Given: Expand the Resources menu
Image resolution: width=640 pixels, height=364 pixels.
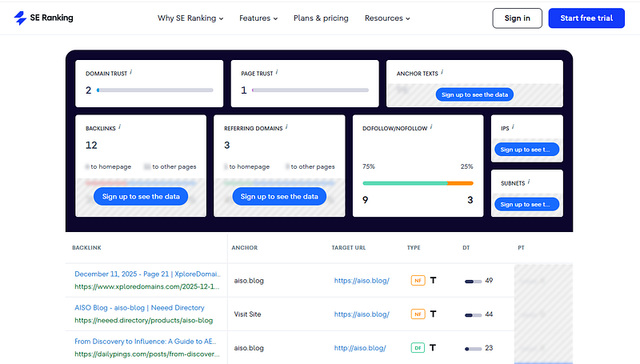Looking at the screenshot, I should [387, 18].
